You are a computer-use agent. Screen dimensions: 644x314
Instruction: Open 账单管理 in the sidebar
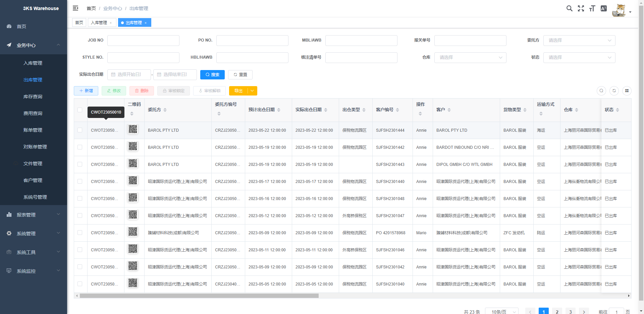click(33, 130)
